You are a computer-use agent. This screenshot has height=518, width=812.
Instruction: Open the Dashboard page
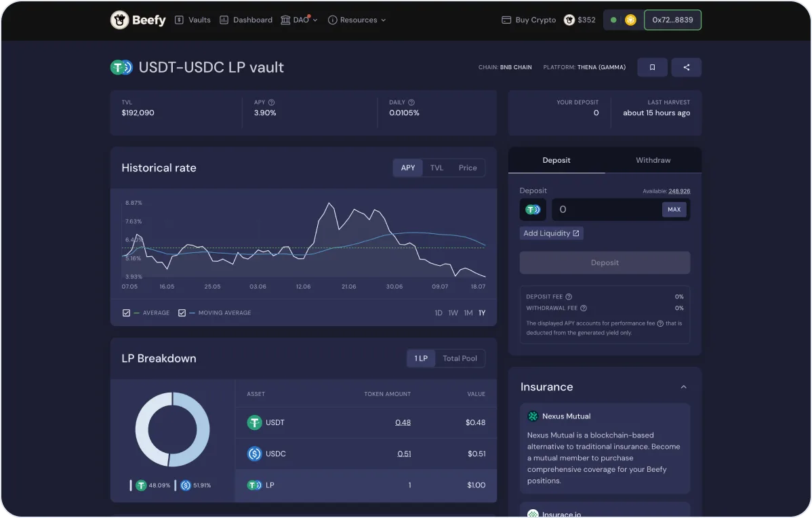(x=246, y=20)
